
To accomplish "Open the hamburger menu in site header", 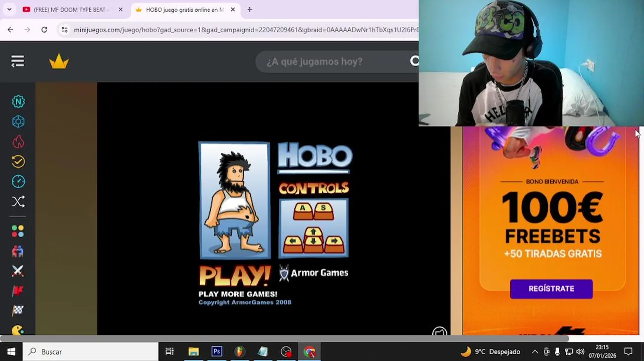I will (x=18, y=61).
